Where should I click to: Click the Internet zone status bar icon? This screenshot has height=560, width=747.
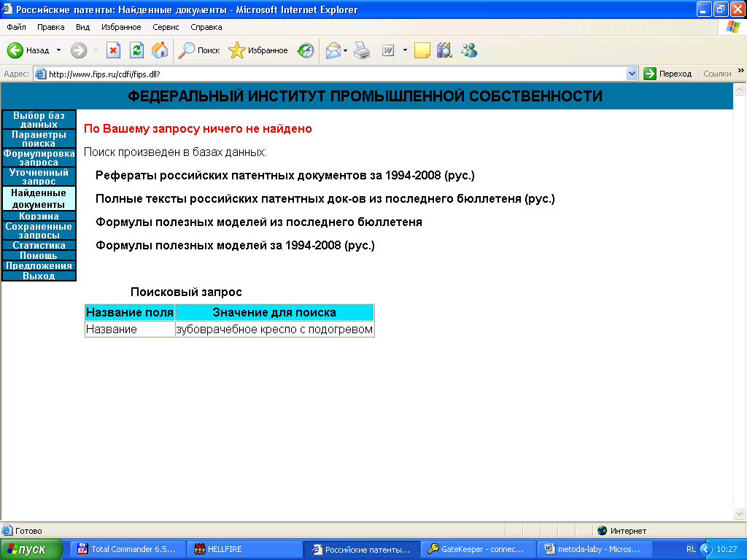(602, 531)
